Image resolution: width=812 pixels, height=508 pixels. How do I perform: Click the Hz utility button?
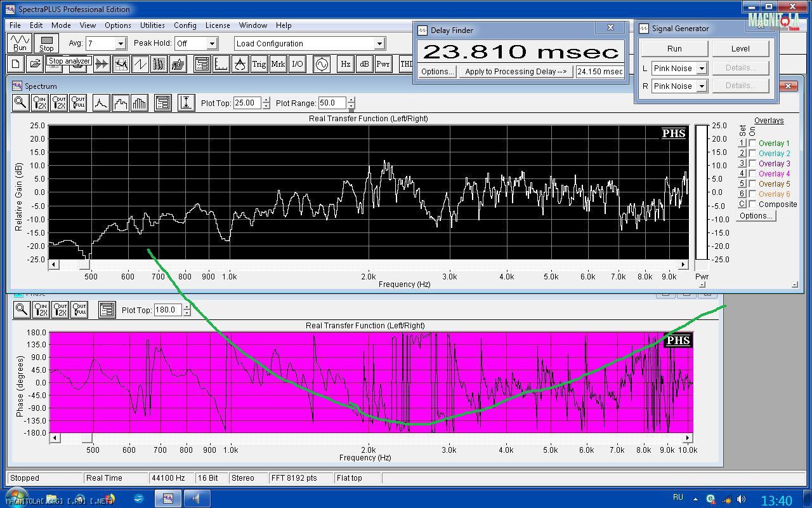tap(345, 64)
